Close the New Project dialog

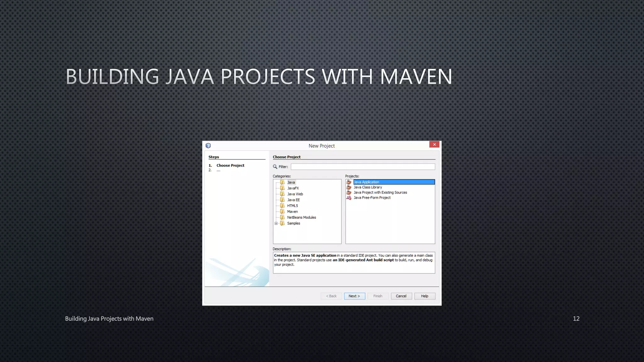click(x=434, y=145)
